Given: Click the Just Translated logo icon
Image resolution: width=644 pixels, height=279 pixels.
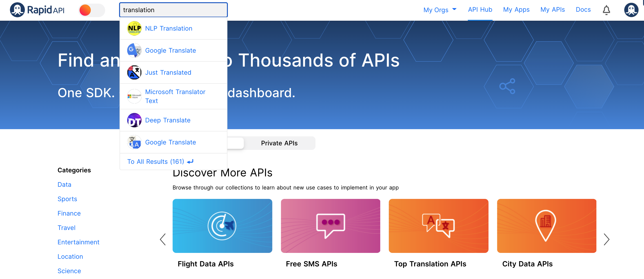Looking at the screenshot, I should [134, 73].
